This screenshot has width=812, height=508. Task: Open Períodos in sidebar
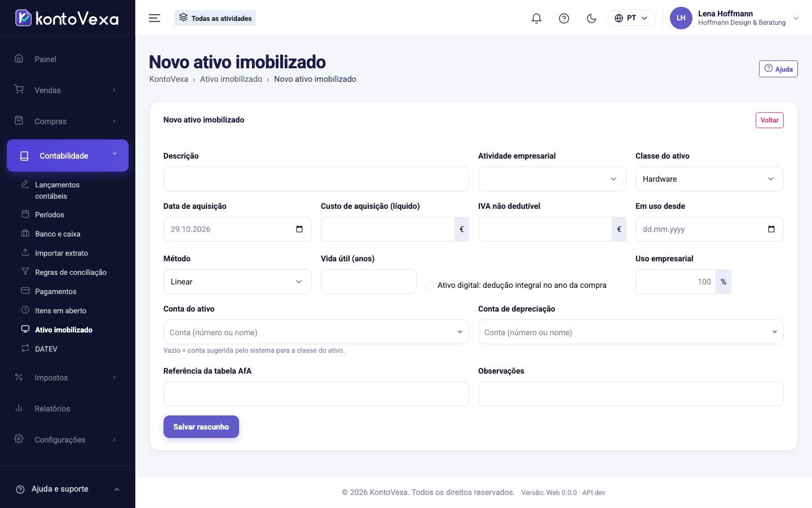50,214
